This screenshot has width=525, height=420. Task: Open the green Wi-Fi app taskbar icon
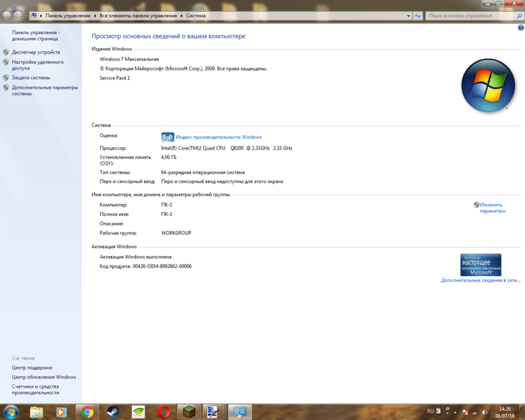click(x=138, y=412)
